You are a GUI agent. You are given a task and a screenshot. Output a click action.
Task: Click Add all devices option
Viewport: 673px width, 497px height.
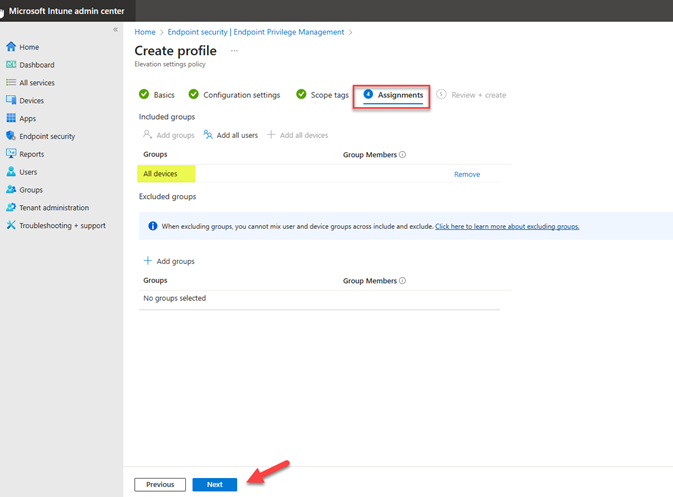click(x=297, y=135)
